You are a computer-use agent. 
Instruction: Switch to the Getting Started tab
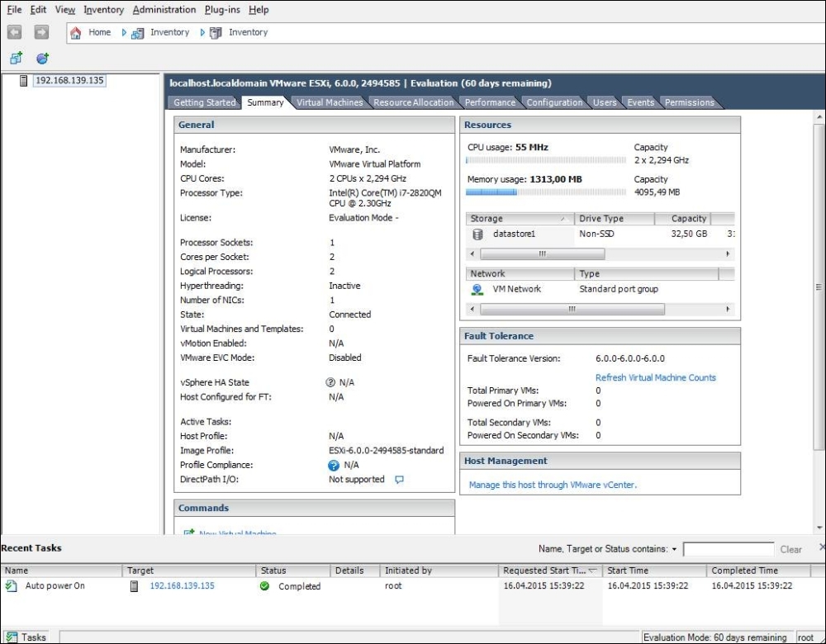click(204, 102)
